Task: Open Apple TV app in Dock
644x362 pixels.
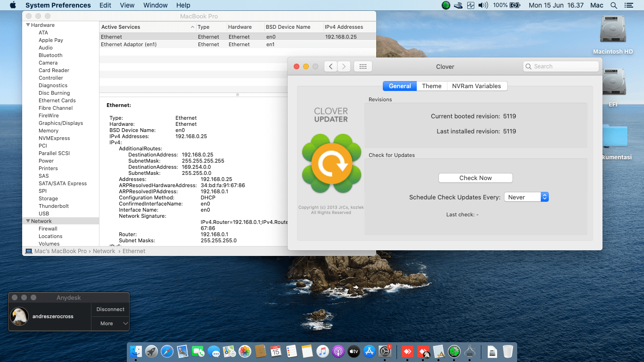Action: (x=354, y=351)
